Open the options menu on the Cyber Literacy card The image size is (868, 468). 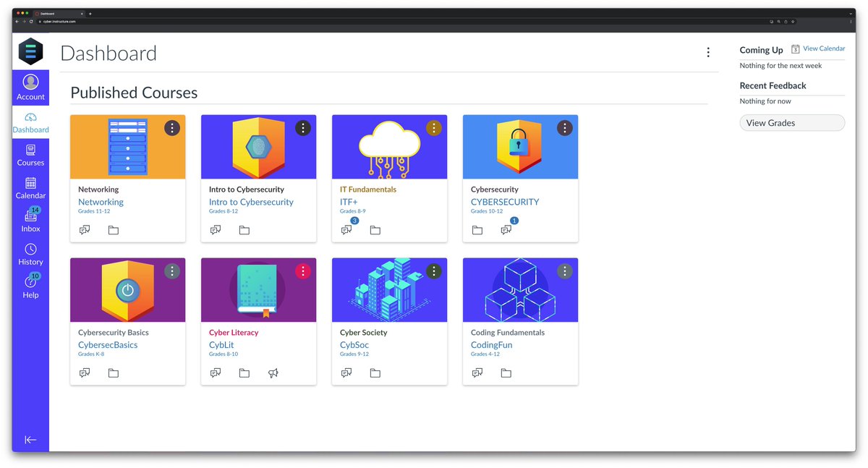[x=302, y=271]
